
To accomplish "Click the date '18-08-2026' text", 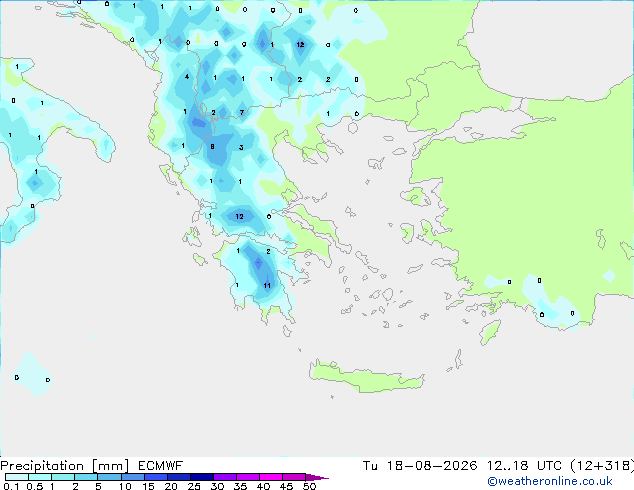I will [x=432, y=466].
